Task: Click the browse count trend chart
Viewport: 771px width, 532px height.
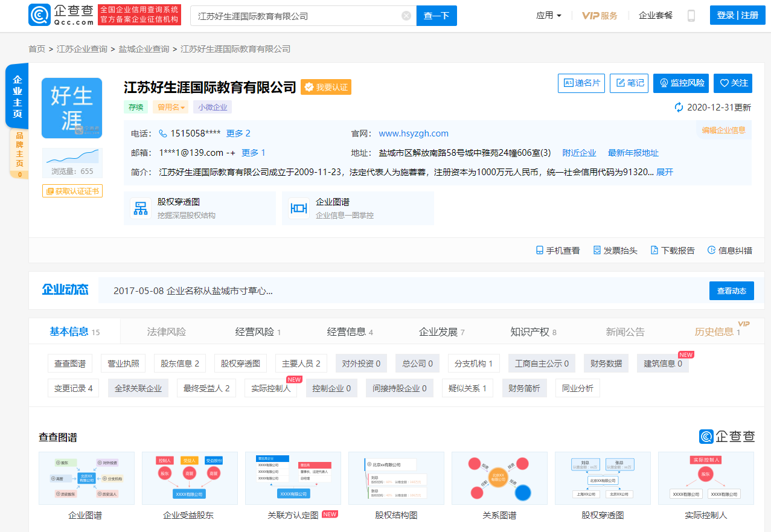Action: point(72,156)
